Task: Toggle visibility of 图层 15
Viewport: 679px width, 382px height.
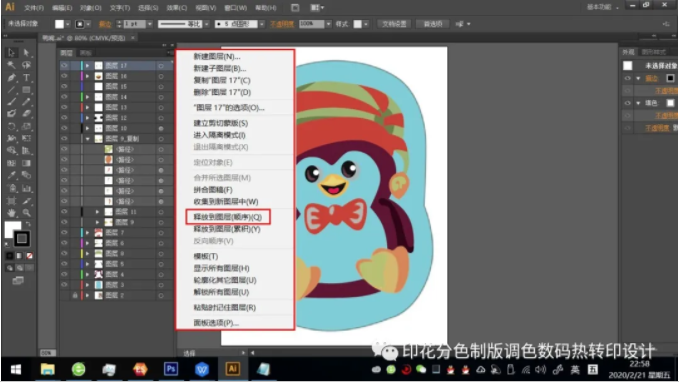Action: (64, 86)
